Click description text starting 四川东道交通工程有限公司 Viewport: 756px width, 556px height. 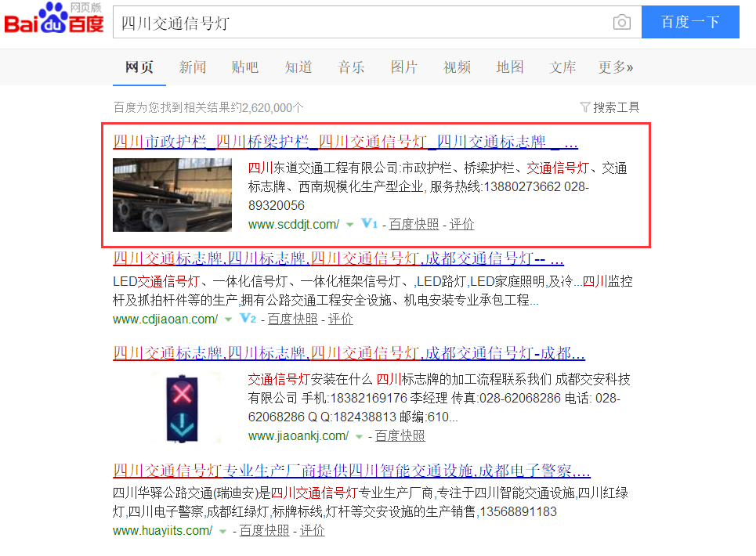438,186
